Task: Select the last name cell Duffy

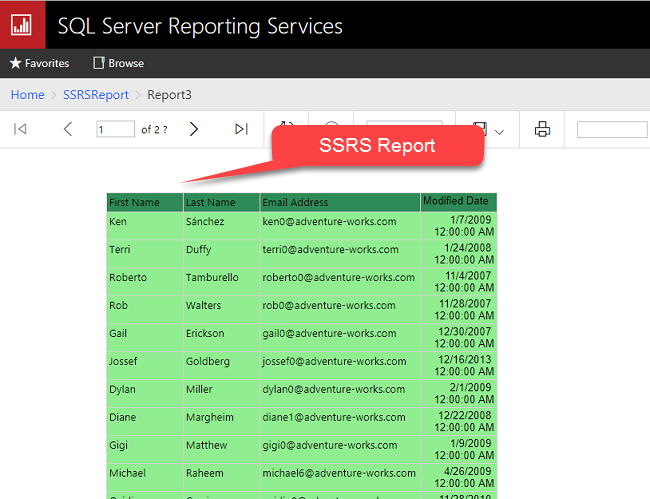Action: 221,254
